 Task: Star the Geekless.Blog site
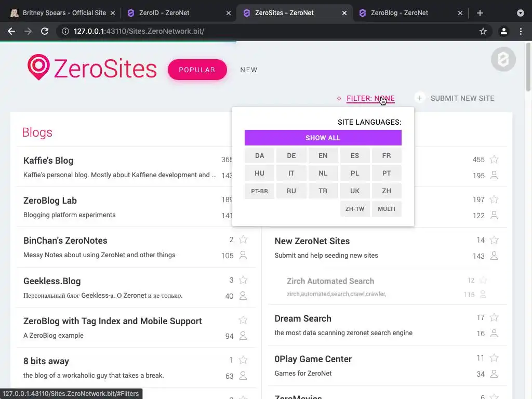click(243, 280)
